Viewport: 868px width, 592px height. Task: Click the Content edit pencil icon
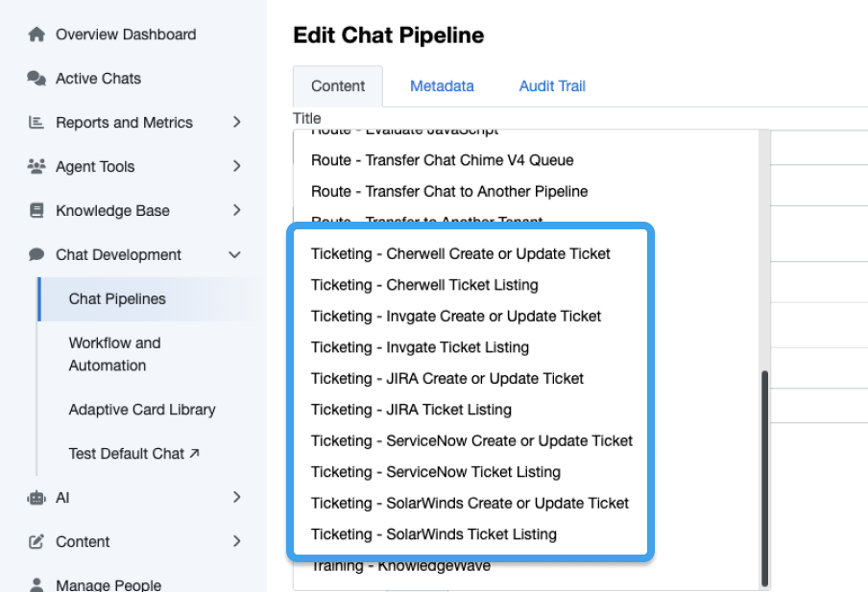[x=36, y=542]
